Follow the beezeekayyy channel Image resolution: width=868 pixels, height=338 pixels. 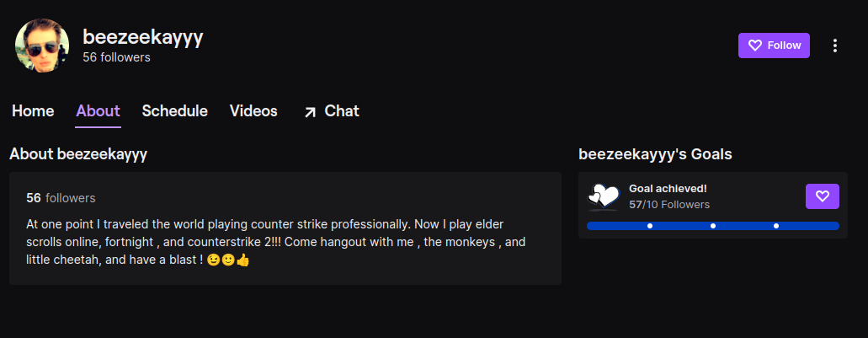coord(774,46)
